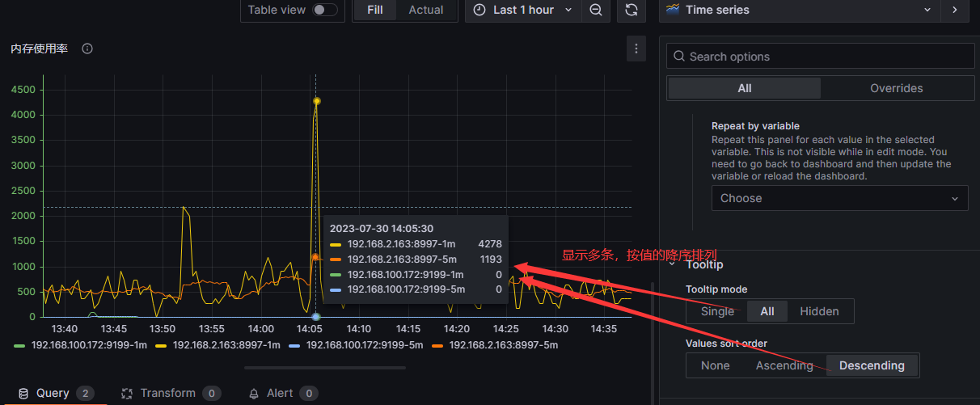Click the Query tab count badge 2

coord(85,393)
